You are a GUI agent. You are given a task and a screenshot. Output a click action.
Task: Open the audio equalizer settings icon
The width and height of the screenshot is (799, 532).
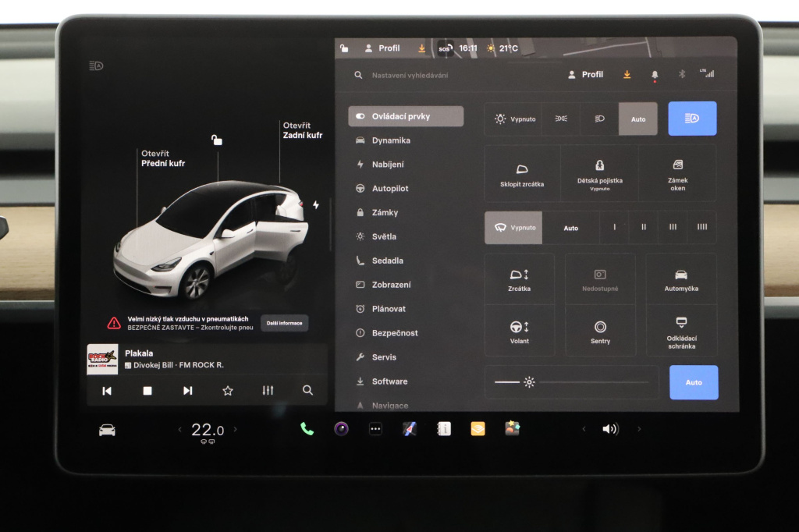pyautogui.click(x=268, y=390)
